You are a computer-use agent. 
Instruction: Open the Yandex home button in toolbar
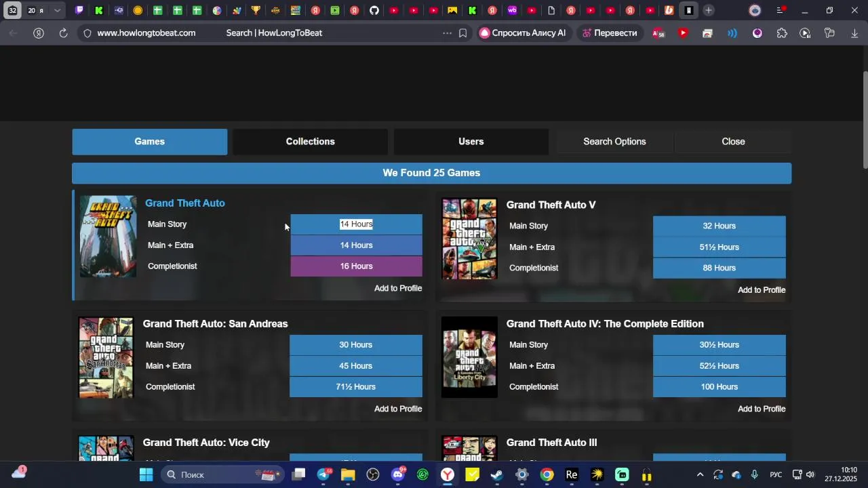coord(39,33)
